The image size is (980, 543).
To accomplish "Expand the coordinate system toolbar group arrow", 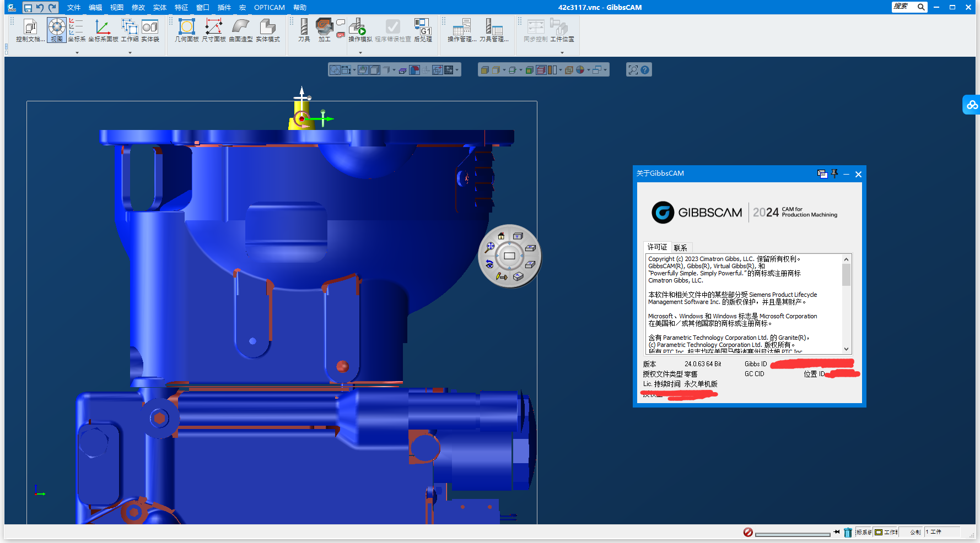I will pyautogui.click(x=77, y=53).
